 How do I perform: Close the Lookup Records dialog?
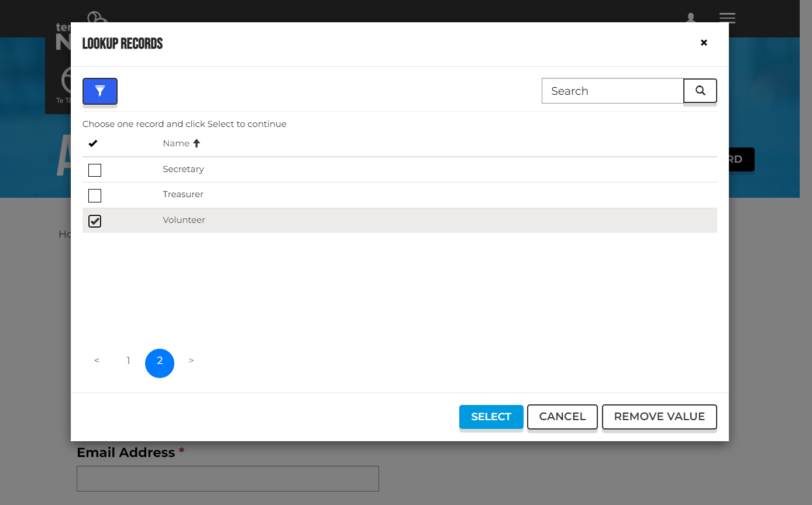(704, 43)
